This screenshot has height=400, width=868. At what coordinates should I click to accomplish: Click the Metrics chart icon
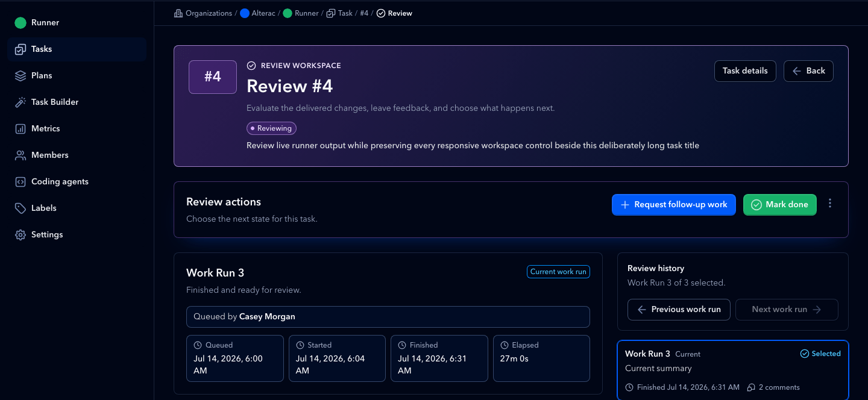coord(20,129)
